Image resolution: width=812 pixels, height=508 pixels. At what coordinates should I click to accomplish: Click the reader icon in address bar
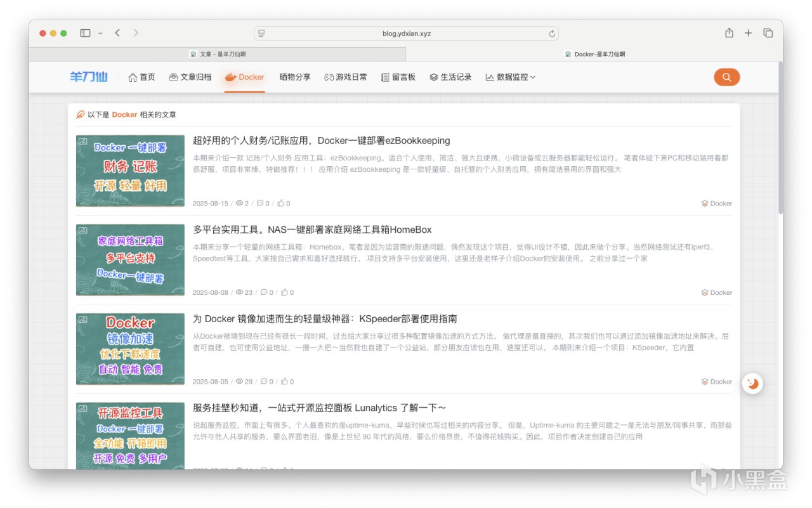coord(261,34)
